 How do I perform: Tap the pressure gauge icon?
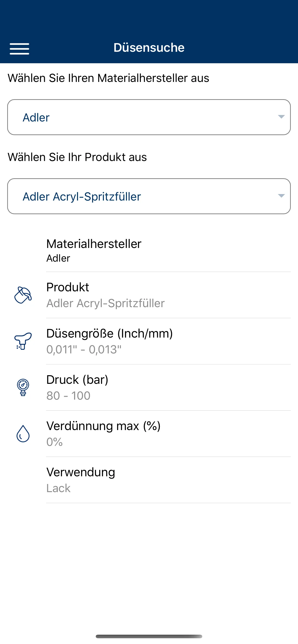click(x=23, y=387)
